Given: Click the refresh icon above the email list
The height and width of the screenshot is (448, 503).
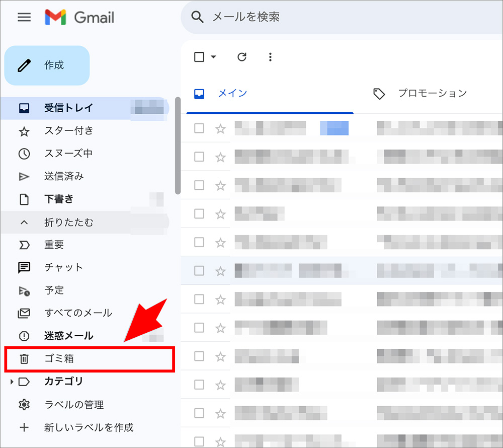Looking at the screenshot, I should [x=241, y=57].
